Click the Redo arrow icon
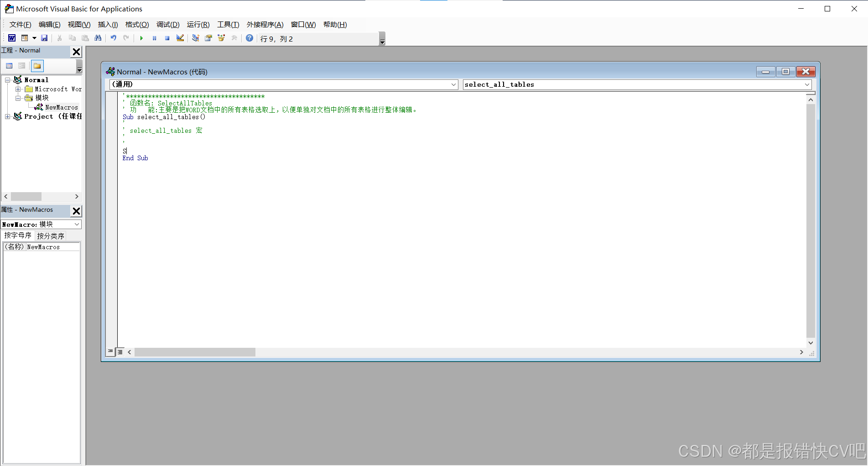Image resolution: width=868 pixels, height=466 pixels. 126,38
